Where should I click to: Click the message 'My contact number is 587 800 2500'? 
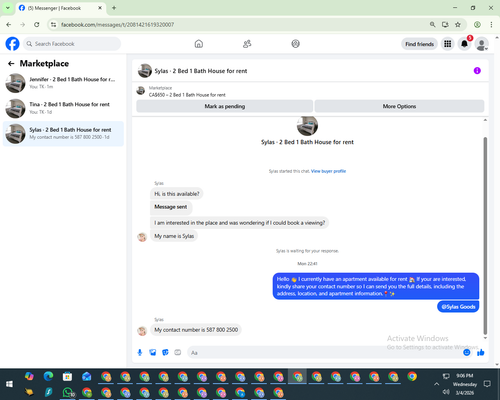click(x=196, y=330)
